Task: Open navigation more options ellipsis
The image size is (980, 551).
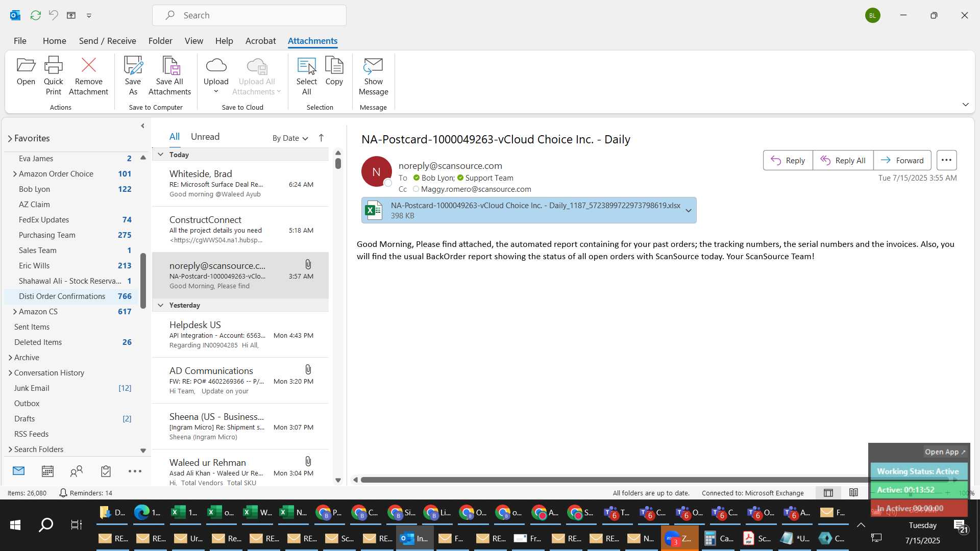Action: tap(135, 471)
